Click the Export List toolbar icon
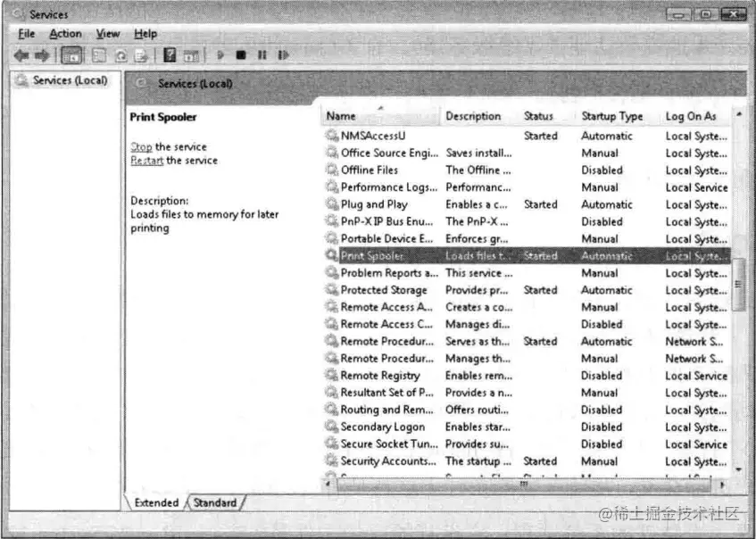The width and height of the screenshot is (756, 539). click(141, 56)
